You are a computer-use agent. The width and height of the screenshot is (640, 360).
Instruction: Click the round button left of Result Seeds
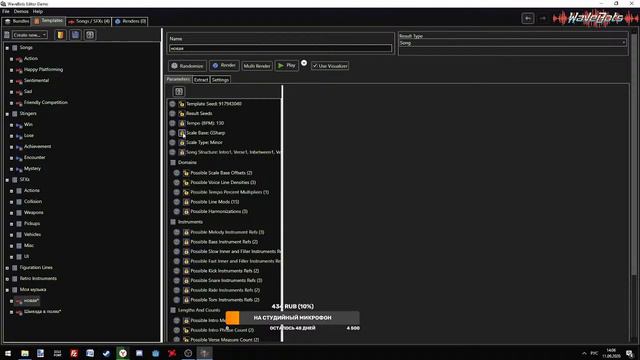[x=172, y=113]
